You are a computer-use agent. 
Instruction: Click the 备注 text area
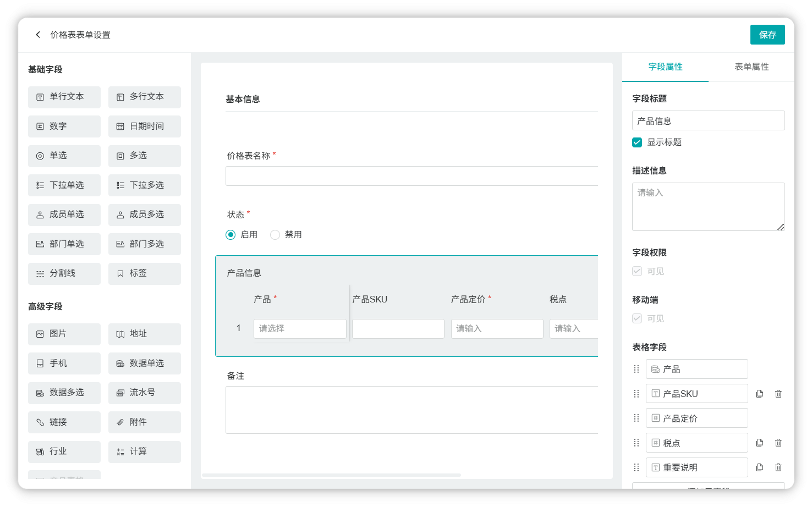pos(412,410)
